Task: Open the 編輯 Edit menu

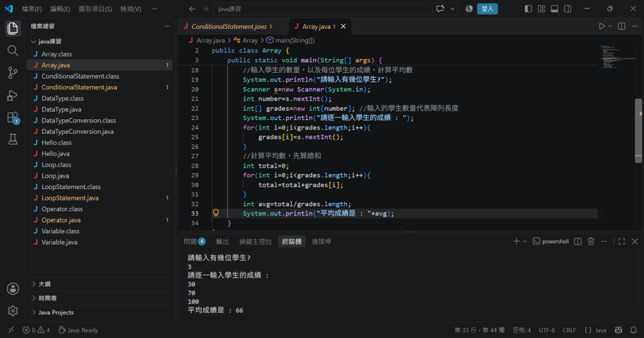Action: pyautogui.click(x=60, y=9)
